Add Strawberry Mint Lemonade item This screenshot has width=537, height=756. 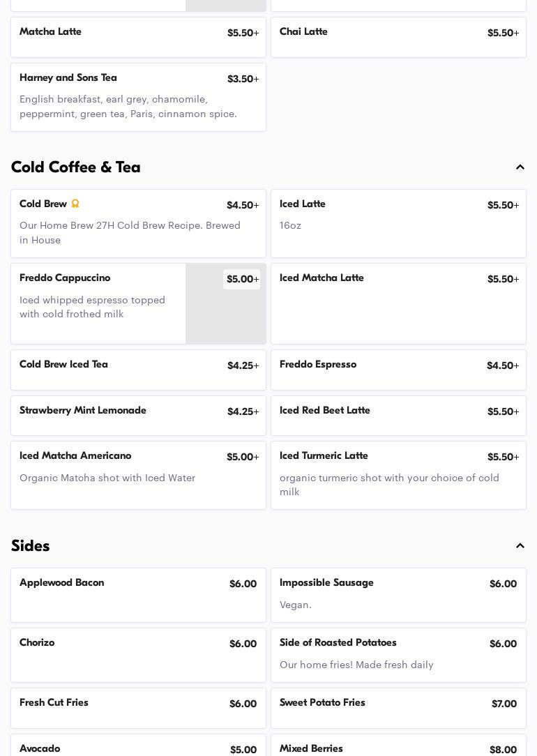[138, 416]
